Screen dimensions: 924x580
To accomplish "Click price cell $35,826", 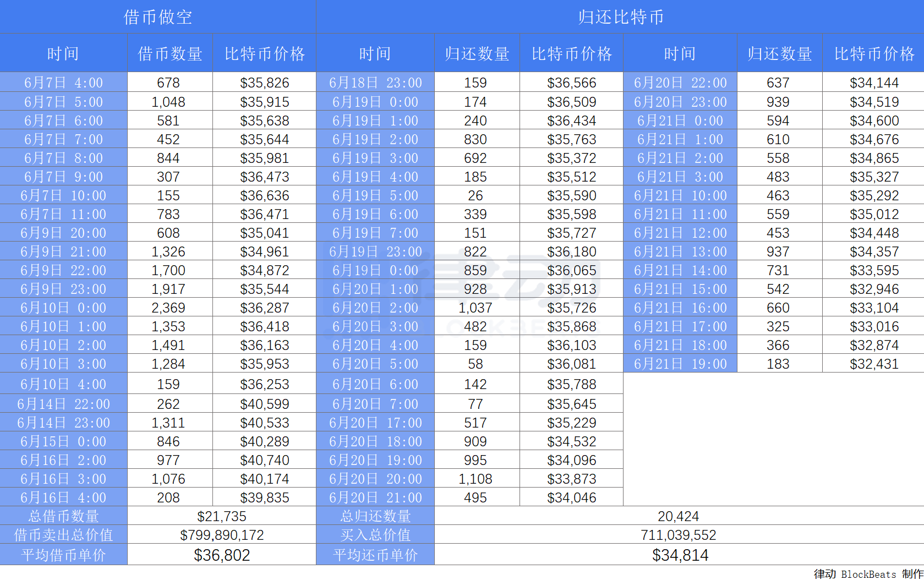I will (x=265, y=83).
